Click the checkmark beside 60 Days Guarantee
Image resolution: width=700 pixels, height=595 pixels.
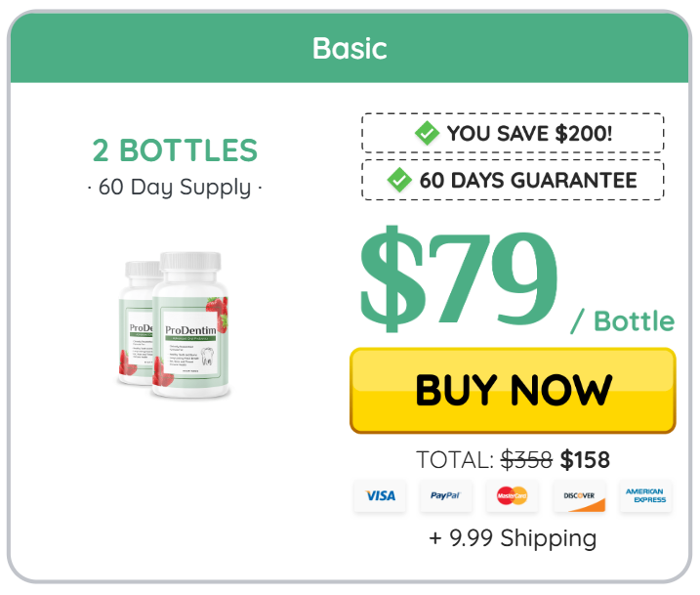click(399, 180)
